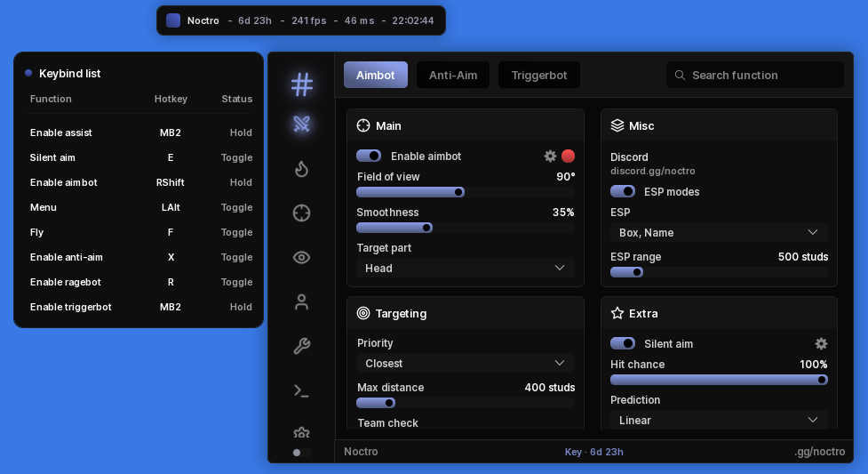
Task: Click the E hotkey for Silent aim
Action: (x=171, y=157)
